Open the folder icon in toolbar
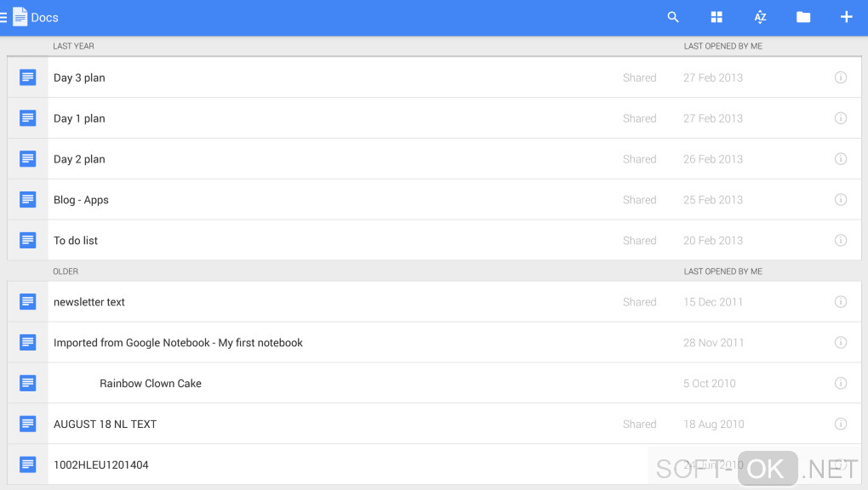 (x=803, y=17)
